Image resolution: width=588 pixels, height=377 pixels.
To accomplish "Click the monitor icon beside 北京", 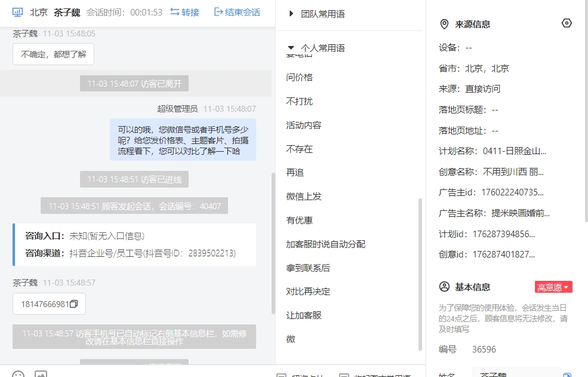I will tap(18, 13).
